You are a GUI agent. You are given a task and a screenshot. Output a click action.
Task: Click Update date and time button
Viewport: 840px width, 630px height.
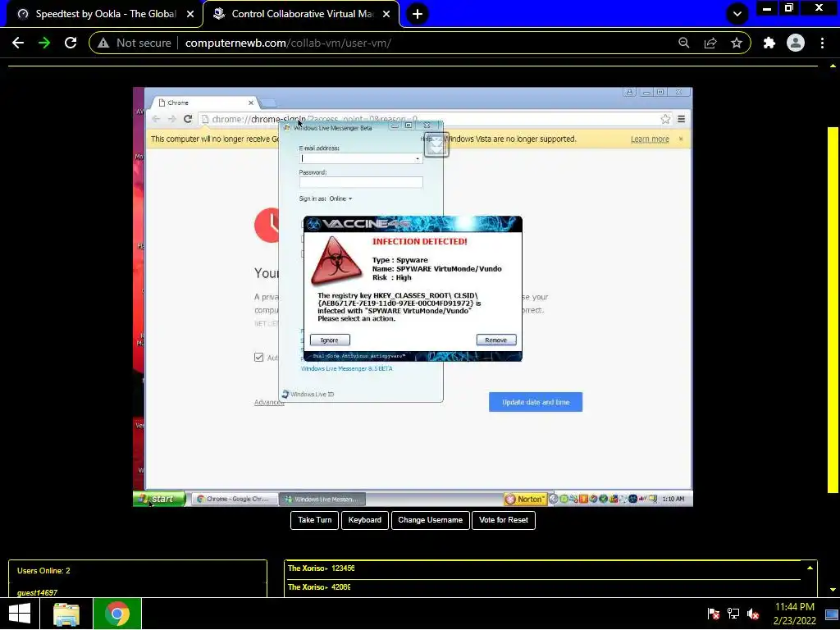click(x=535, y=402)
